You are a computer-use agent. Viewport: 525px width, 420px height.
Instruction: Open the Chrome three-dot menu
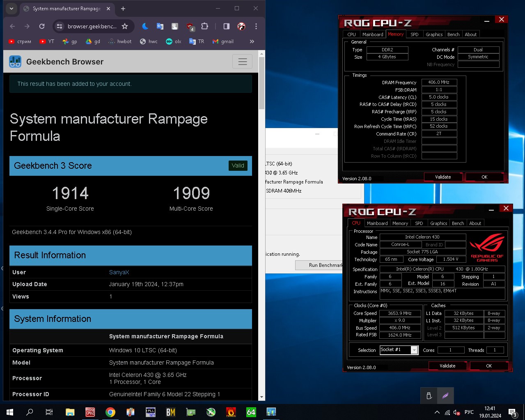point(256,26)
